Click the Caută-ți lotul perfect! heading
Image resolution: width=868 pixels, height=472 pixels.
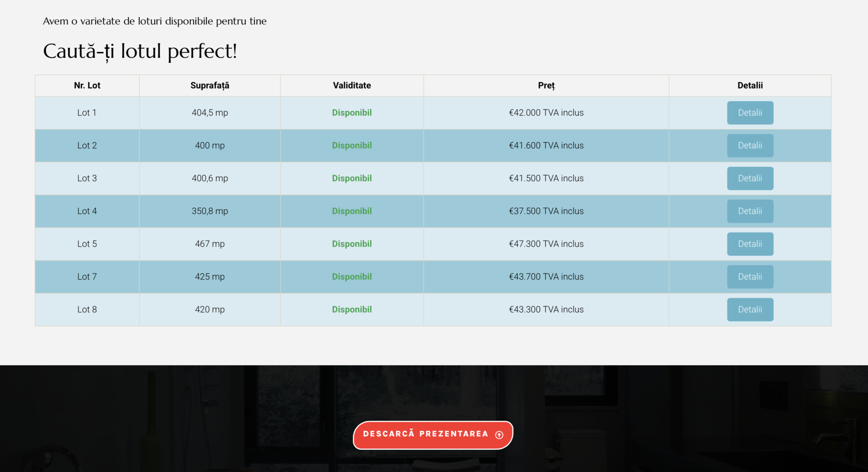point(140,51)
